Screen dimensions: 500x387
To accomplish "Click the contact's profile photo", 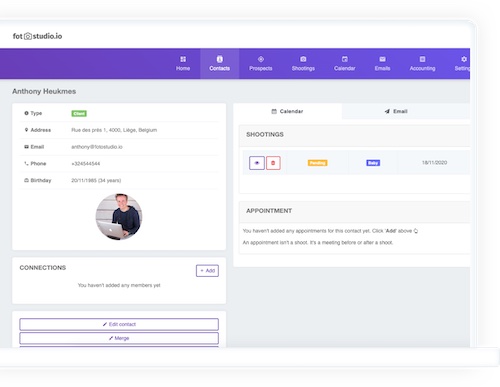I will [119, 217].
